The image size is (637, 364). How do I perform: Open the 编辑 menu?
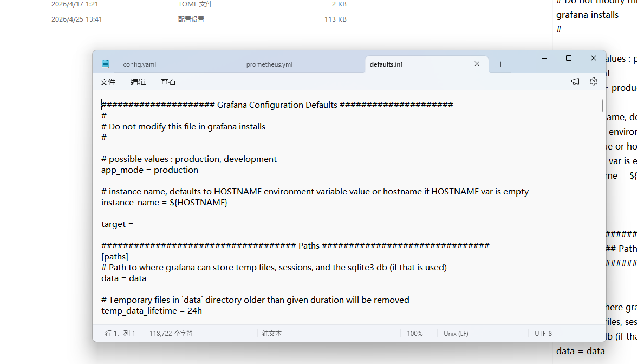click(x=138, y=82)
